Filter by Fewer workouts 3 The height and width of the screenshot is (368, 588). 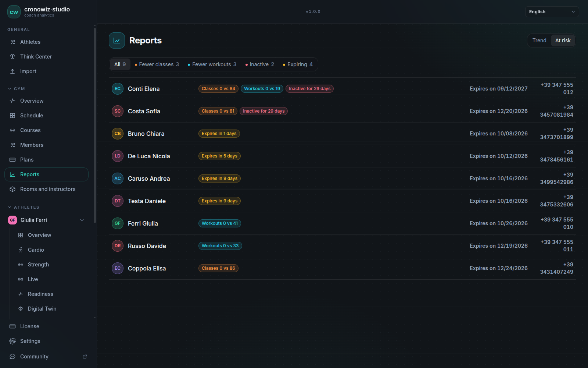212,64
